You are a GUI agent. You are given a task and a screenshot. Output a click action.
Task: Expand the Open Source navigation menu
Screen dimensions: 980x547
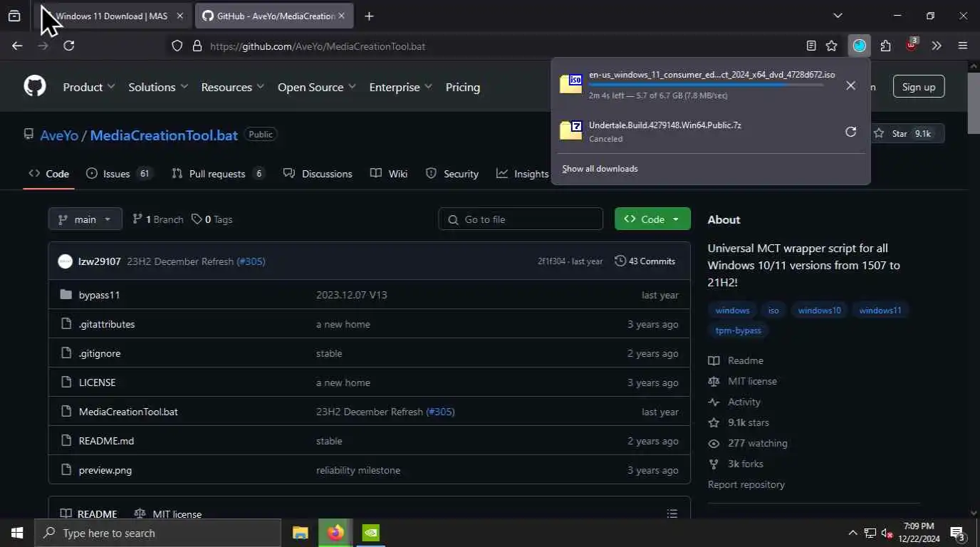pyautogui.click(x=317, y=87)
